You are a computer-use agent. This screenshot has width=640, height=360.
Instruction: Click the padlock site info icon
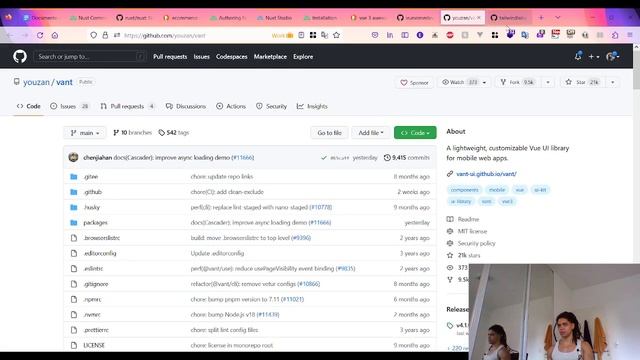[105, 36]
